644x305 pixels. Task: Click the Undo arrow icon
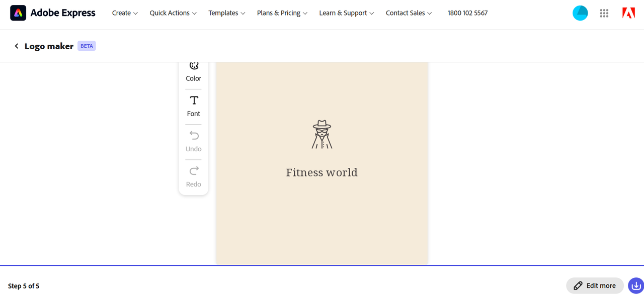194,135
